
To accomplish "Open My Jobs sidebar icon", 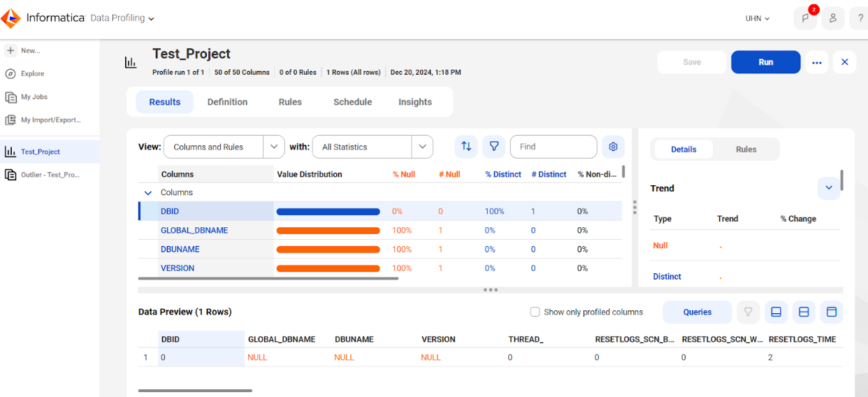I will (10, 97).
